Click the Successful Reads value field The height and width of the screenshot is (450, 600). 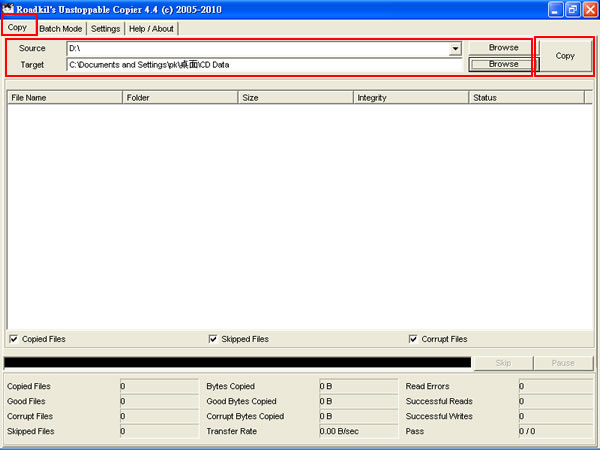(556, 401)
